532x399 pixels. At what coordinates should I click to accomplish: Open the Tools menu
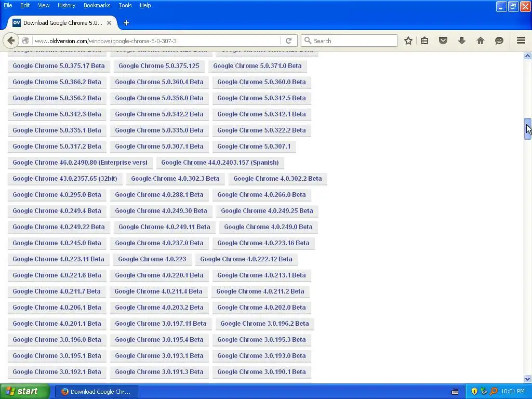coord(125,5)
